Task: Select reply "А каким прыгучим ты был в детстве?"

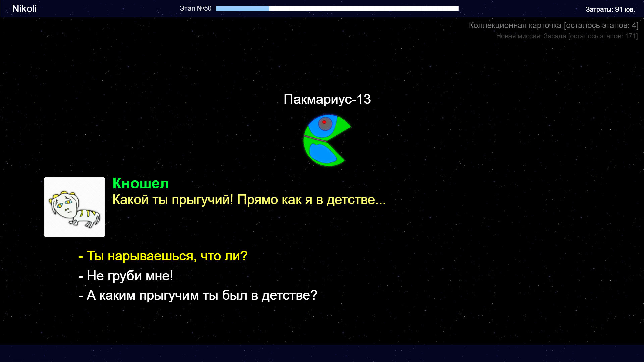Action: 198,295
